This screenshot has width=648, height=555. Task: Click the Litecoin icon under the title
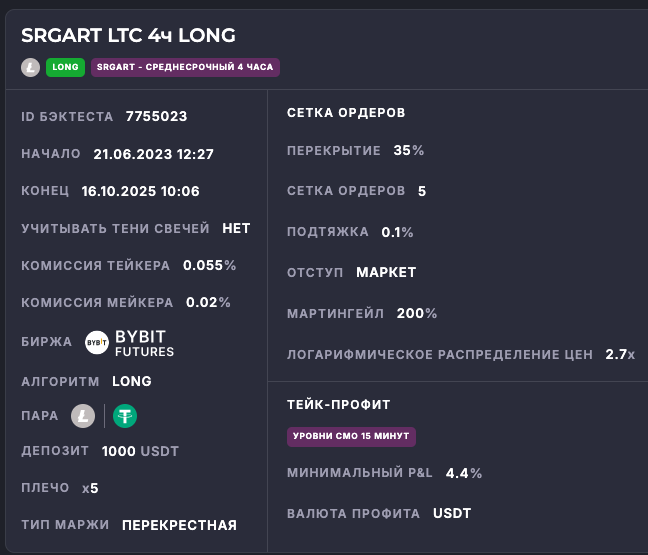tap(30, 67)
